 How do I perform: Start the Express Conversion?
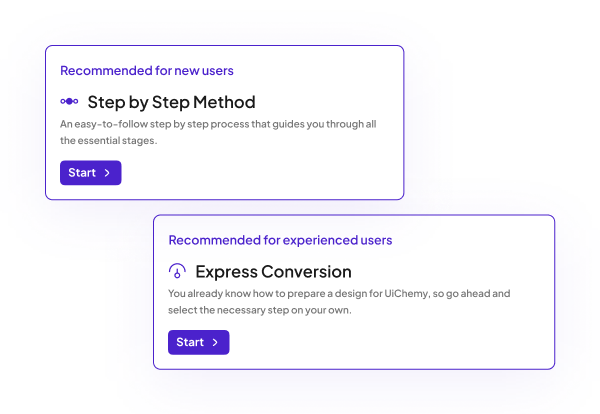pos(199,342)
